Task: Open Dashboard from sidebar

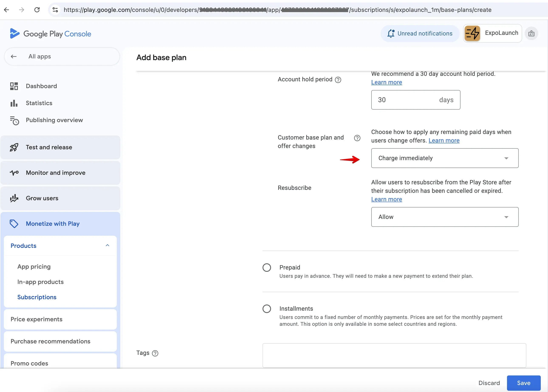Action: tap(41, 86)
